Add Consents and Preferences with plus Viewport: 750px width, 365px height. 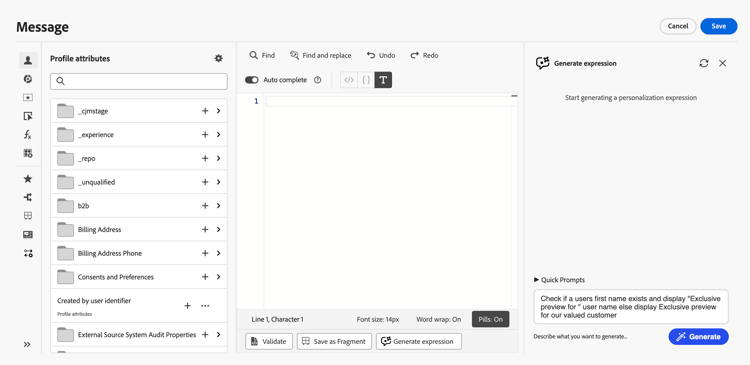(205, 277)
